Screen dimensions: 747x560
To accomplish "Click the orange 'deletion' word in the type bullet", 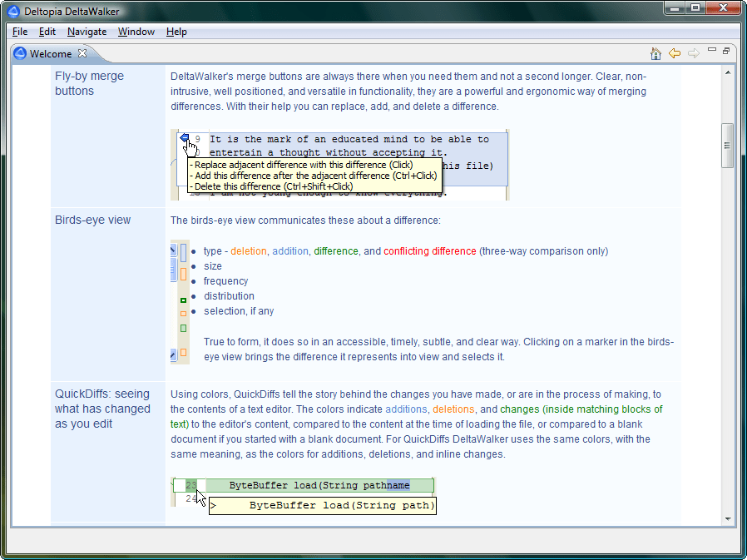I will [x=249, y=251].
